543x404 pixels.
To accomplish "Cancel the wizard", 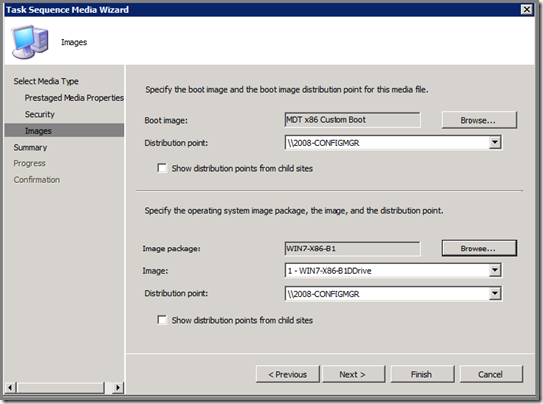I will click(x=491, y=374).
